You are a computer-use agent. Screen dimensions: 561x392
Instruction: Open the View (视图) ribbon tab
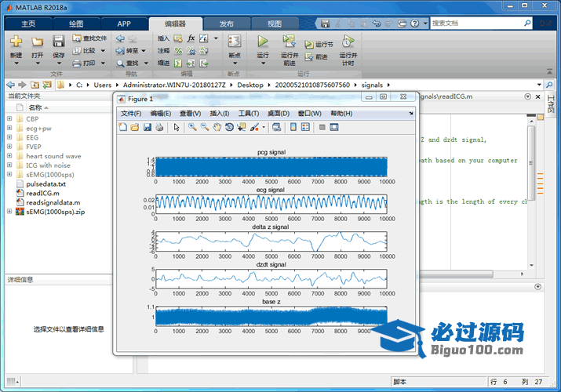click(x=275, y=24)
